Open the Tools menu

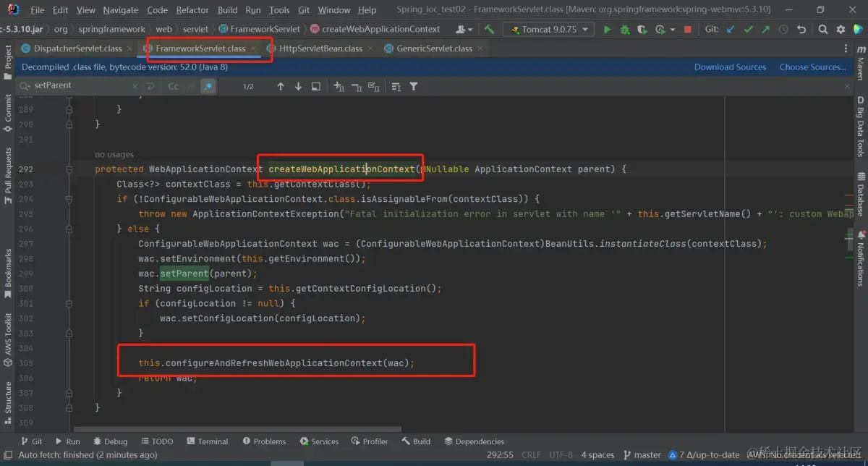click(279, 10)
